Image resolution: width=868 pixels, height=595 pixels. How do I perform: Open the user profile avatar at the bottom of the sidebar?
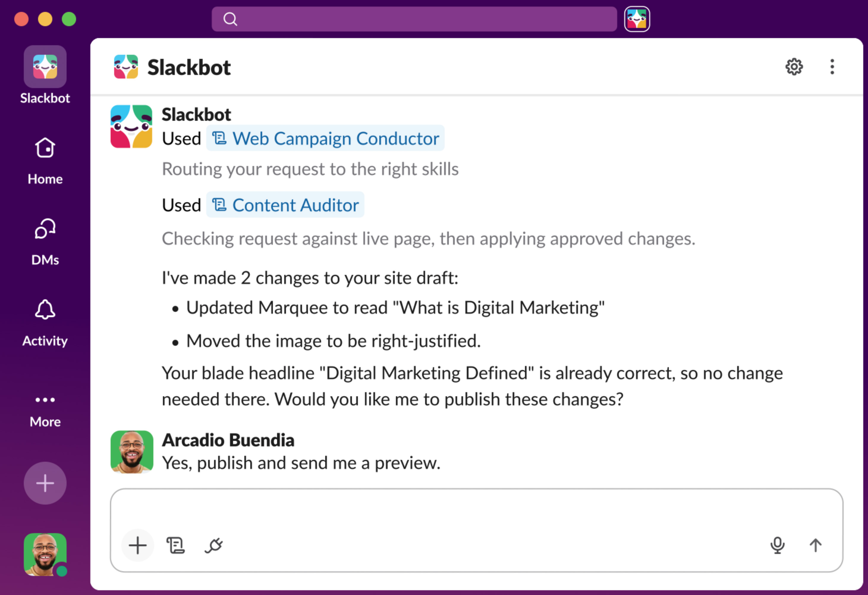pos(45,555)
